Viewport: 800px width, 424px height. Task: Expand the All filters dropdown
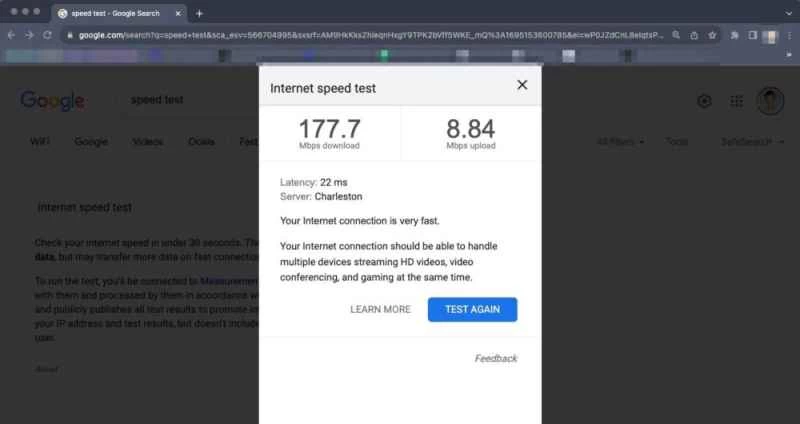click(x=620, y=142)
